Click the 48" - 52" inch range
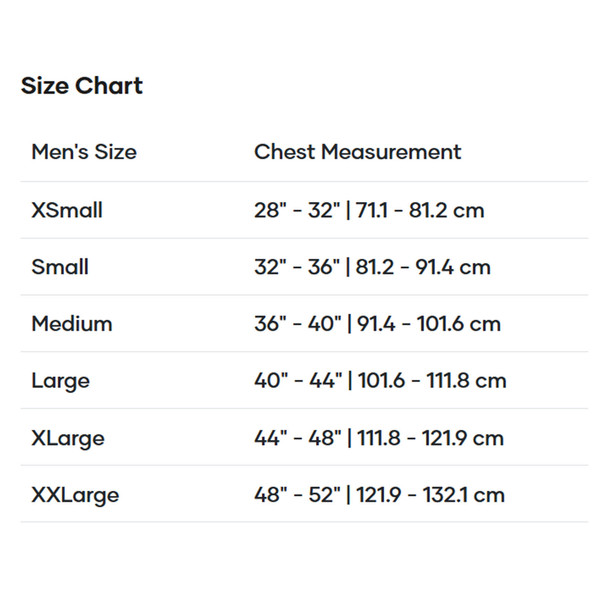Image resolution: width=608 pixels, height=608 pixels. pos(298,495)
